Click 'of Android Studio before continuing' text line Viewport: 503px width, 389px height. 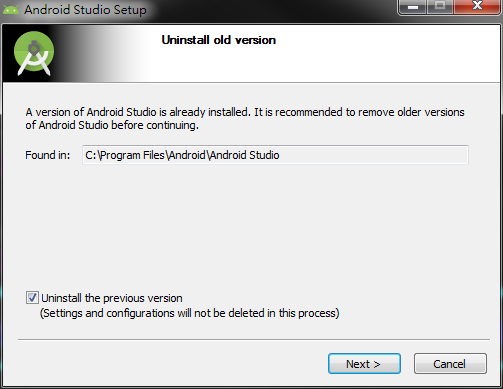point(112,125)
